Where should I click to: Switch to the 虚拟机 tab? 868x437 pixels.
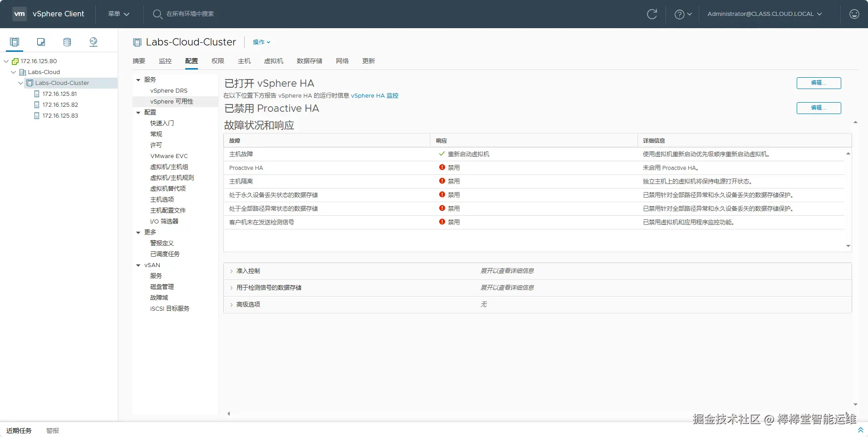tap(274, 61)
